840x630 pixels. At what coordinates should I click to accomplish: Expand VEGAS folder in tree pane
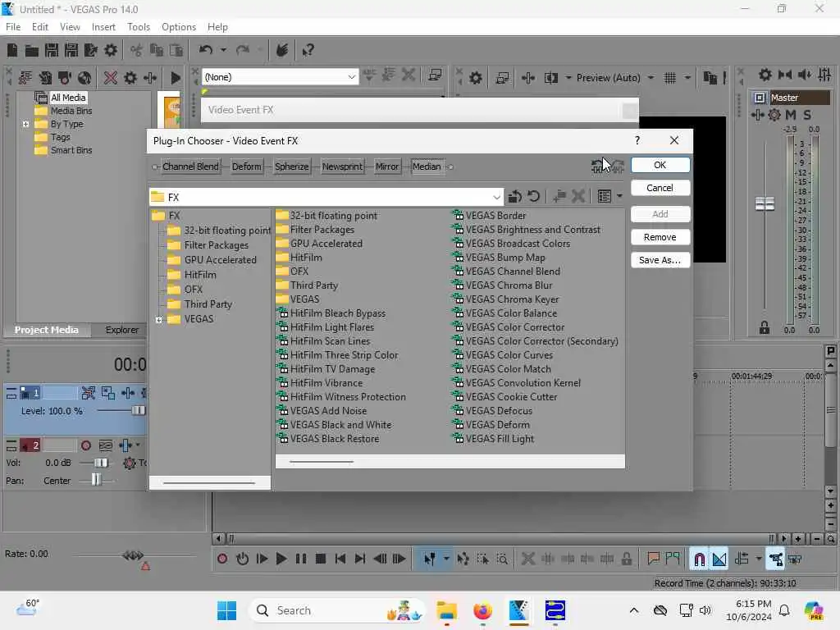(158, 320)
